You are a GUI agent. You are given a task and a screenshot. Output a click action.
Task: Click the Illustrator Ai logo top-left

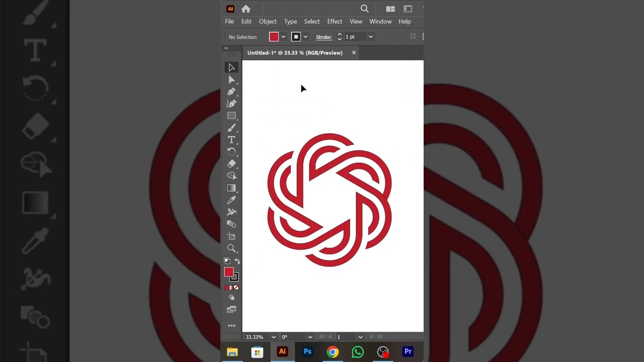pyautogui.click(x=230, y=9)
